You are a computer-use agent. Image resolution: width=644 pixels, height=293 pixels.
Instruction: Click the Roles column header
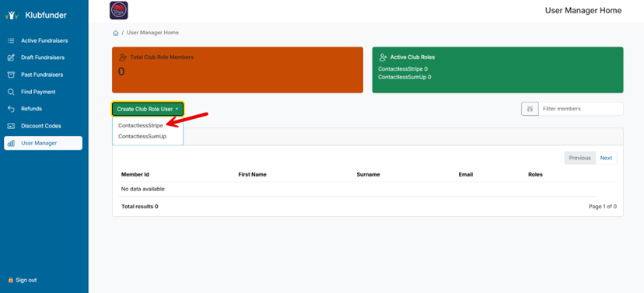pos(535,174)
